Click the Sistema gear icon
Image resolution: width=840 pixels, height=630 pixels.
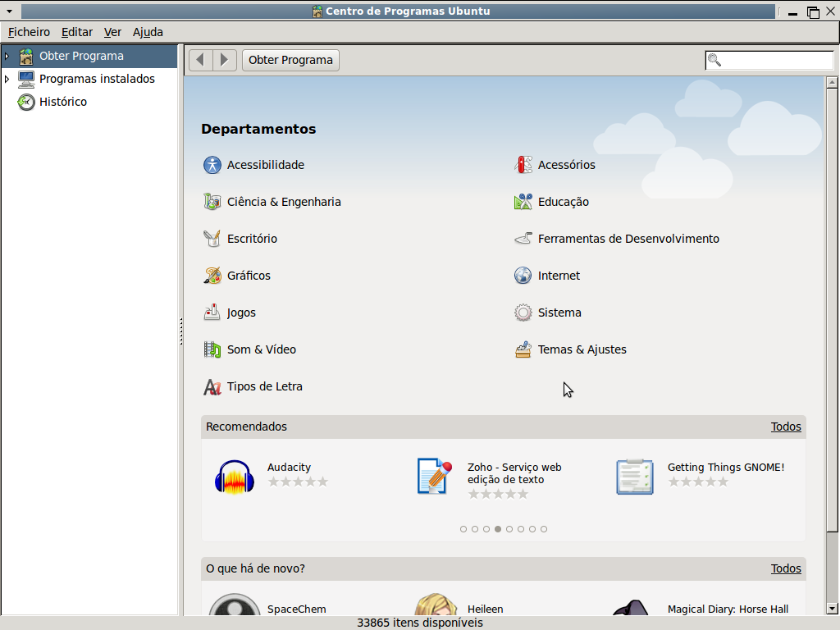(x=523, y=313)
